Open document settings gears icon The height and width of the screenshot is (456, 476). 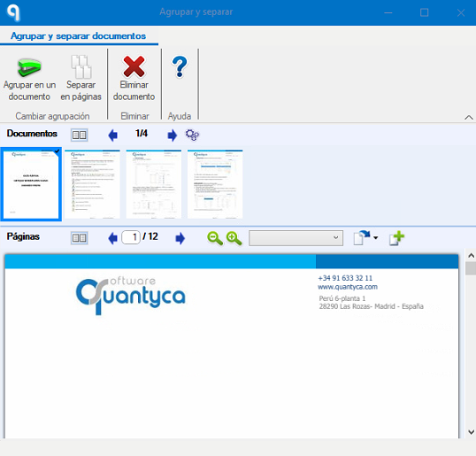pyautogui.click(x=192, y=135)
